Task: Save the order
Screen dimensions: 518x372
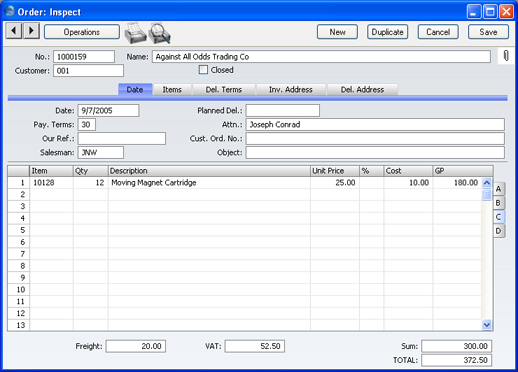Action: [x=488, y=32]
